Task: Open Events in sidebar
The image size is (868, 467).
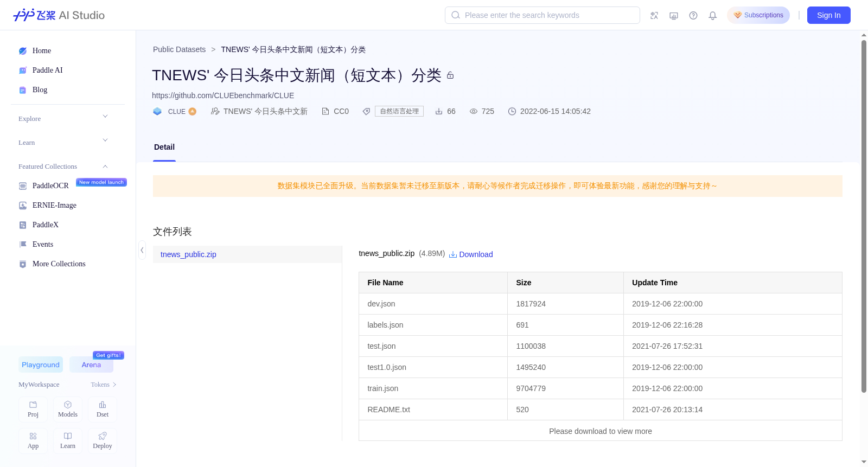Action: click(x=43, y=244)
